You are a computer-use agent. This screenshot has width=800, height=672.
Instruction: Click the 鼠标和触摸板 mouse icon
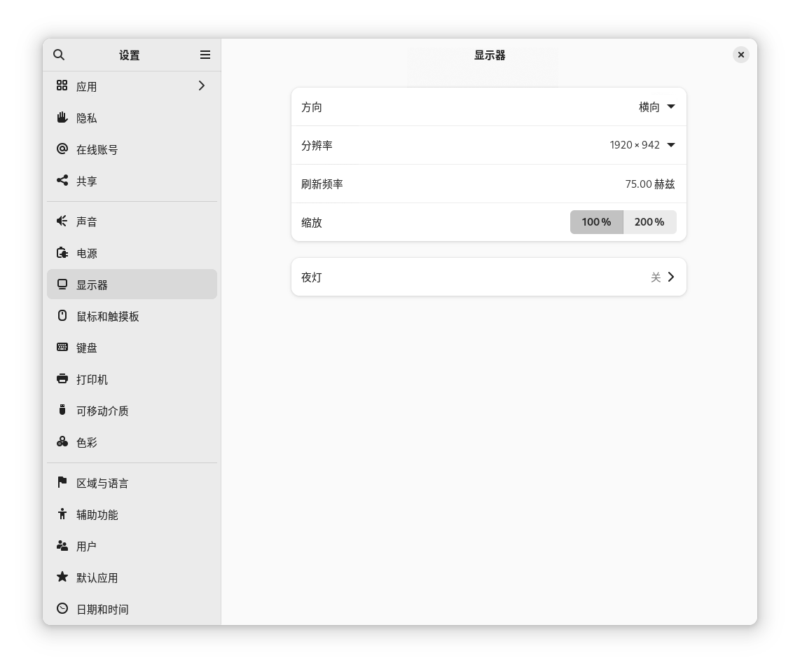62,316
